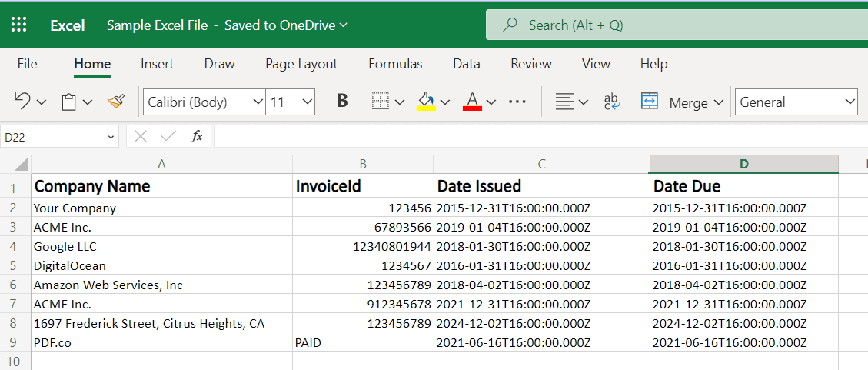This screenshot has width=868, height=370.
Task: Switch to the Insert tab
Action: point(157,64)
